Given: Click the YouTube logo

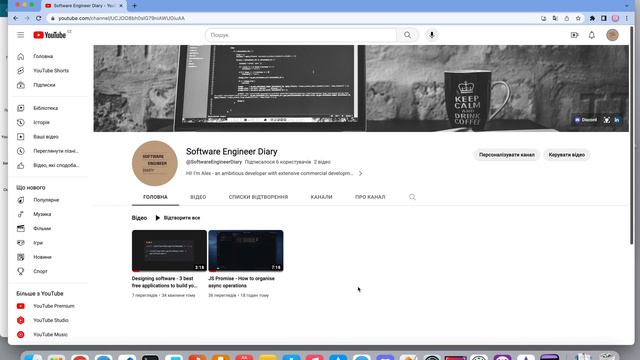Looking at the screenshot, I should (49, 35).
